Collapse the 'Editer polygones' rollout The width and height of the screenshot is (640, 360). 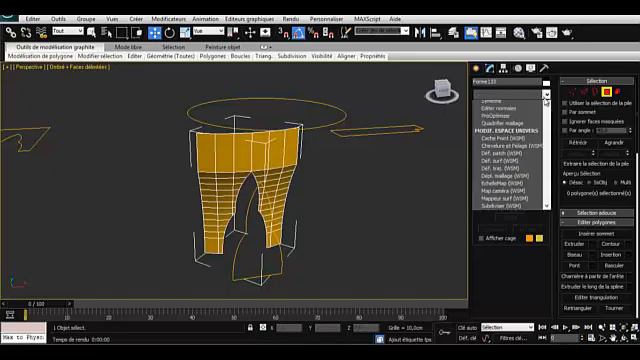click(597, 222)
